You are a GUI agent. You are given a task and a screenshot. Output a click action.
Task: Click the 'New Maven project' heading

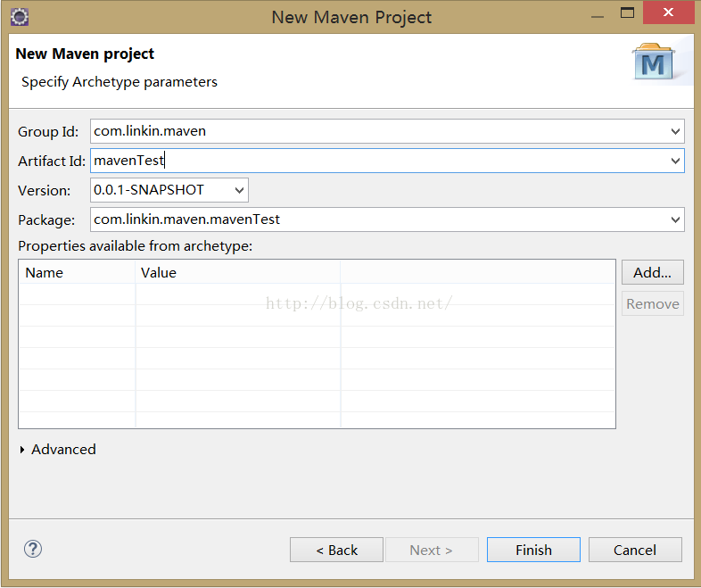(x=85, y=54)
